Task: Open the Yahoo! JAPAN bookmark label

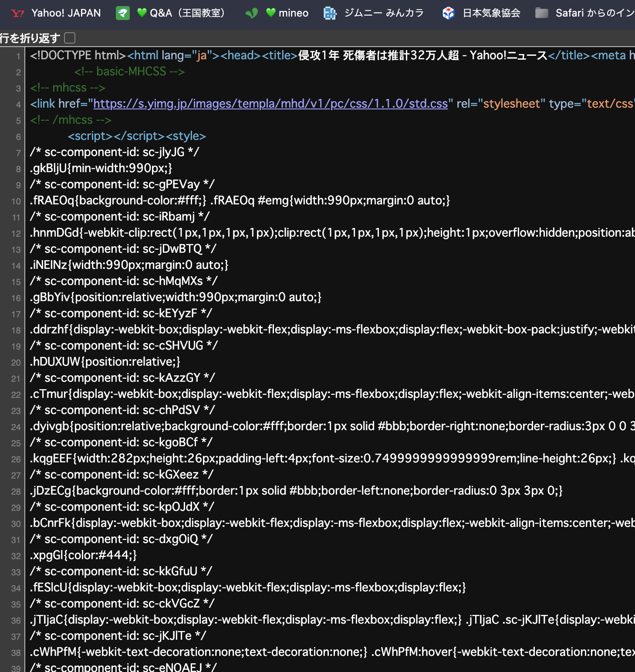Action: [x=66, y=13]
